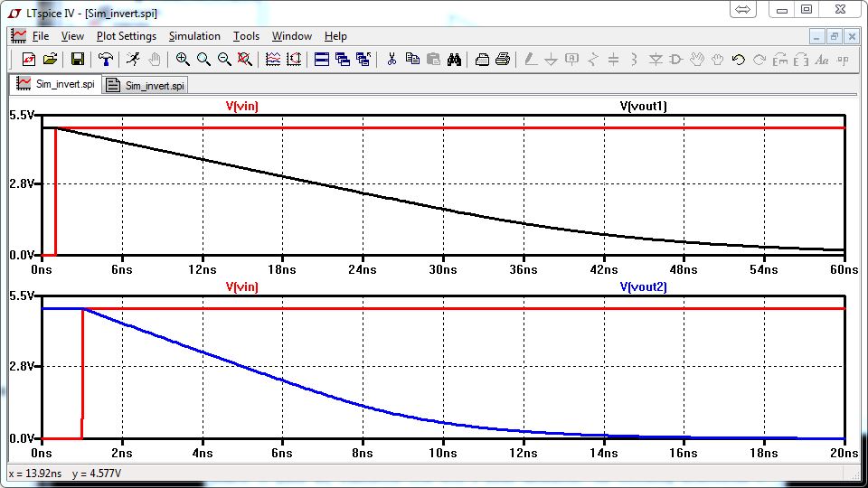The height and width of the screenshot is (488, 868).
Task: Save using the floppy disk icon
Action: coord(78,60)
